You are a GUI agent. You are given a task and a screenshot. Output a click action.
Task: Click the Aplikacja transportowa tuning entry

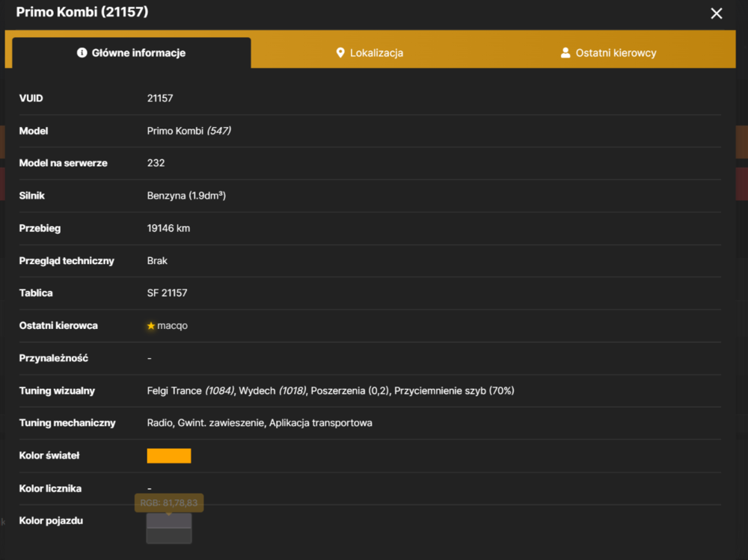pyautogui.click(x=321, y=423)
